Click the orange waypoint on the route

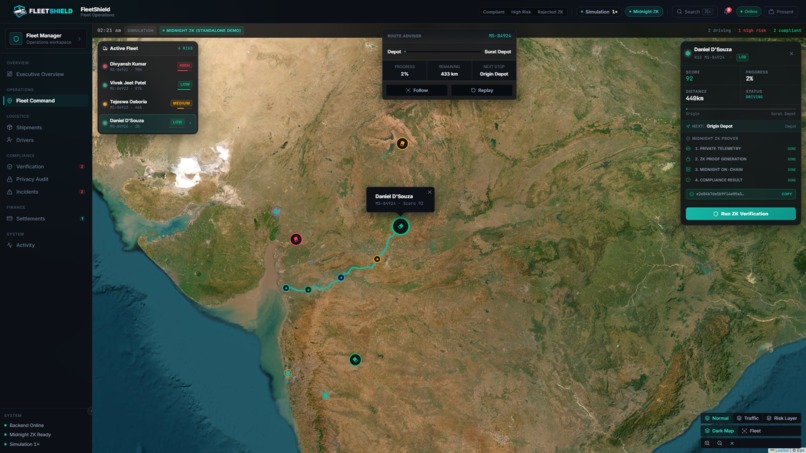[377, 259]
